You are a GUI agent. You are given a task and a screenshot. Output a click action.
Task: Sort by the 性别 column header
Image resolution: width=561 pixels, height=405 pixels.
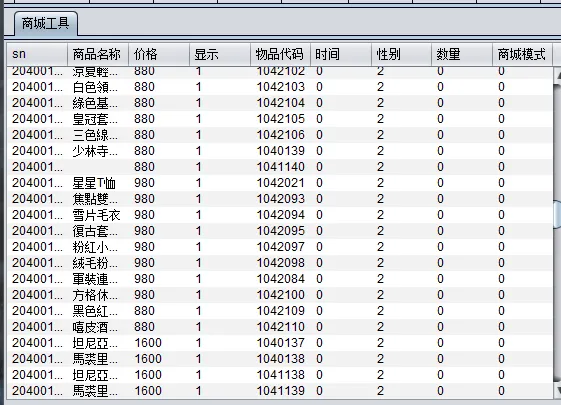coord(401,54)
